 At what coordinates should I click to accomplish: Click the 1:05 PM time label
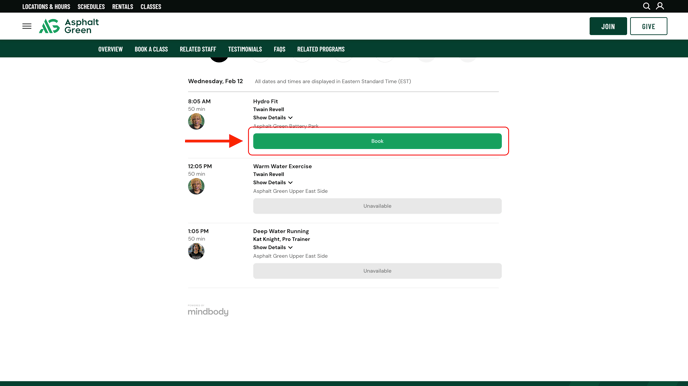point(198,231)
